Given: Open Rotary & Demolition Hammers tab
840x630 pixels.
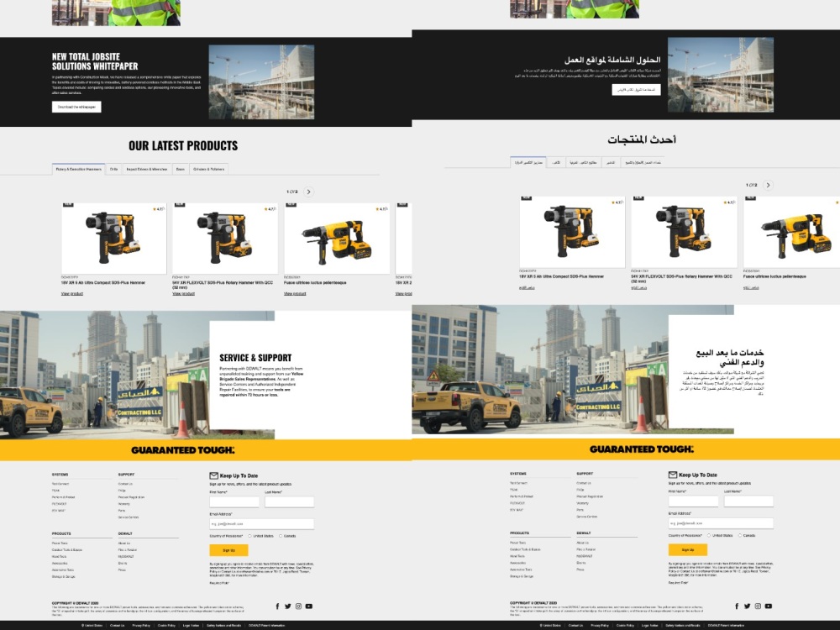Looking at the screenshot, I should click(x=79, y=169).
